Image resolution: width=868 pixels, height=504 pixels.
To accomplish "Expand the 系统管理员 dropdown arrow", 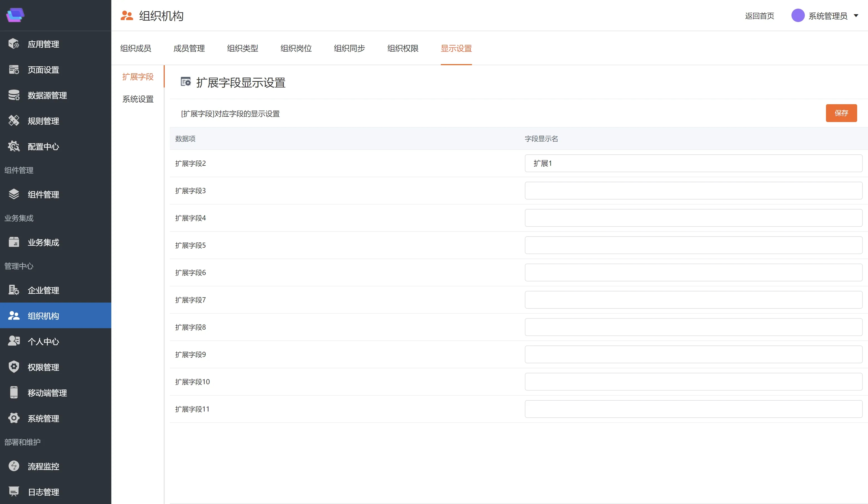I will (856, 16).
